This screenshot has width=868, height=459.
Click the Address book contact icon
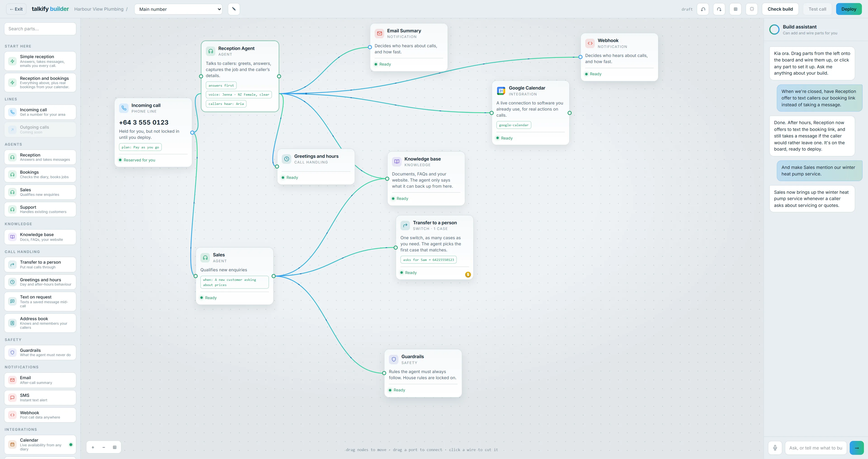[12, 323]
